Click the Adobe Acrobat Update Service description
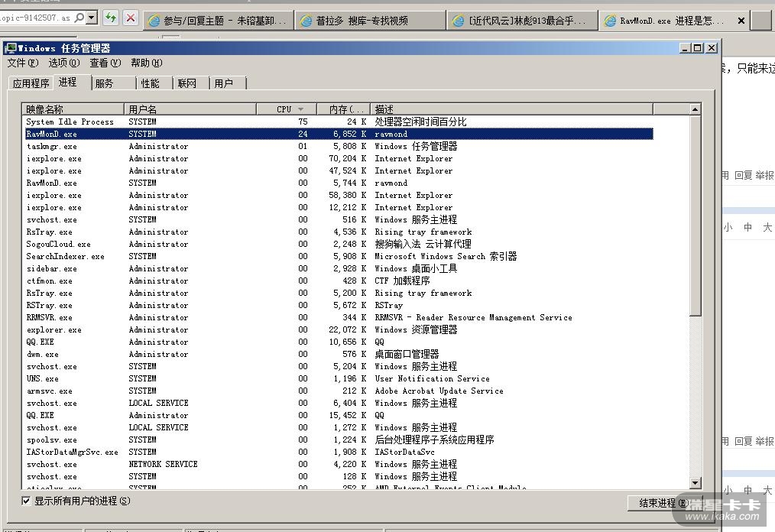This screenshot has height=532, width=775. tap(439, 391)
